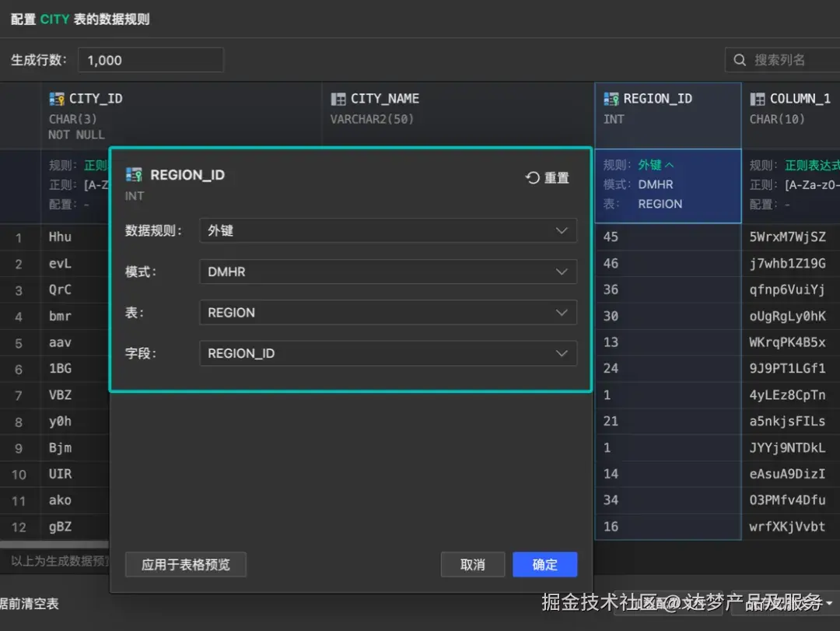Click REGION_ID cell with value 13
The height and width of the screenshot is (631, 840).
668,342
